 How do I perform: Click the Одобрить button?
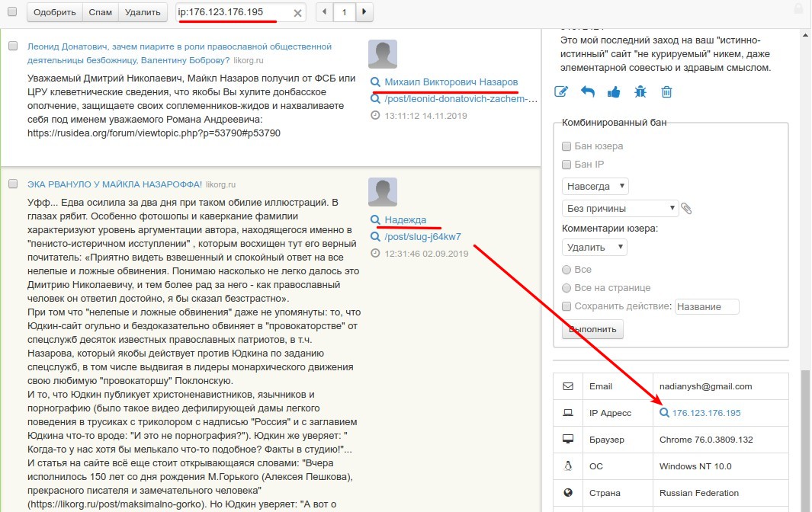tap(54, 12)
